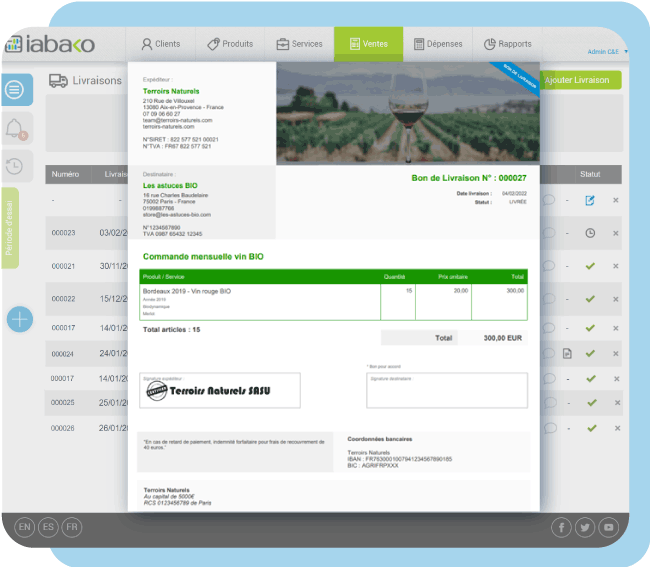Open the Admin C&E account dropdown
Viewport: 650px width, 567px height.
click(x=607, y=52)
